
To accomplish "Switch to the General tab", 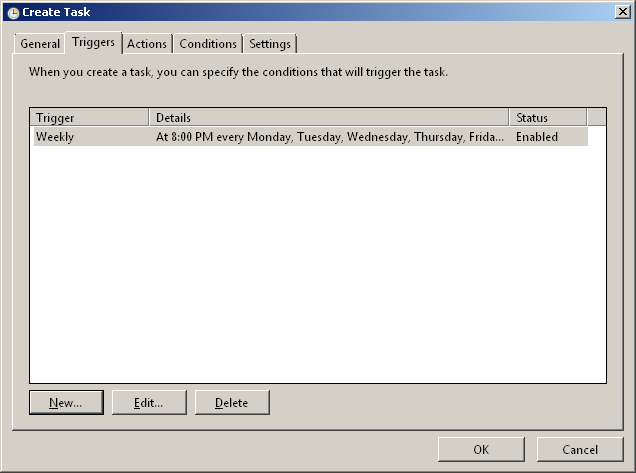I will [x=40, y=44].
